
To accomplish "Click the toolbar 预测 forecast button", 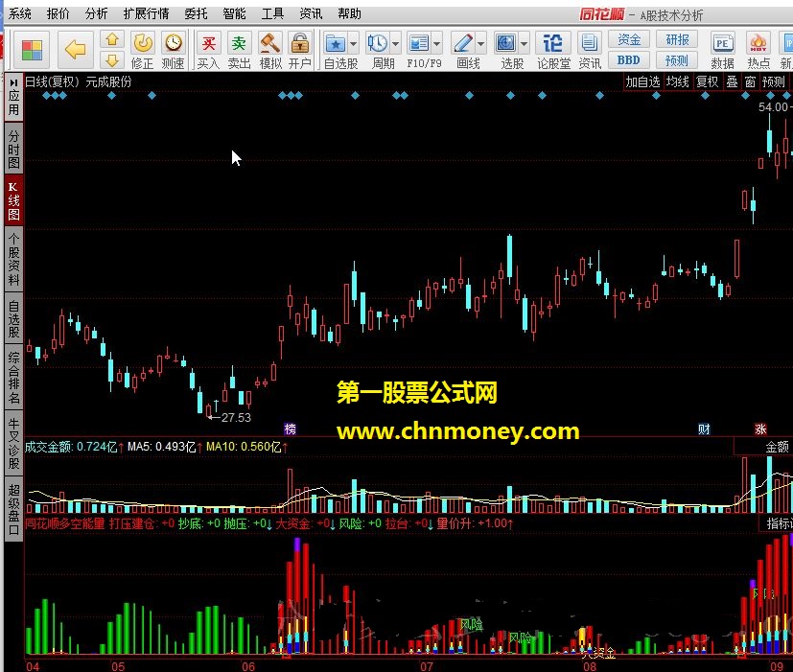I will point(677,60).
